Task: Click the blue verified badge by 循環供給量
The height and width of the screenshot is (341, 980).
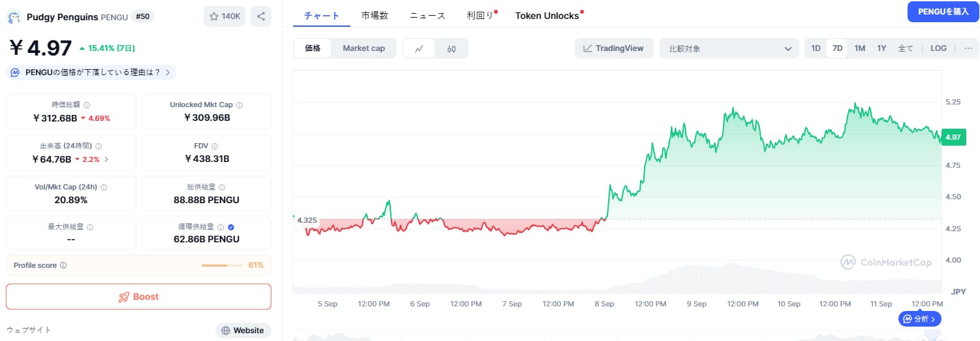Action: tap(232, 227)
